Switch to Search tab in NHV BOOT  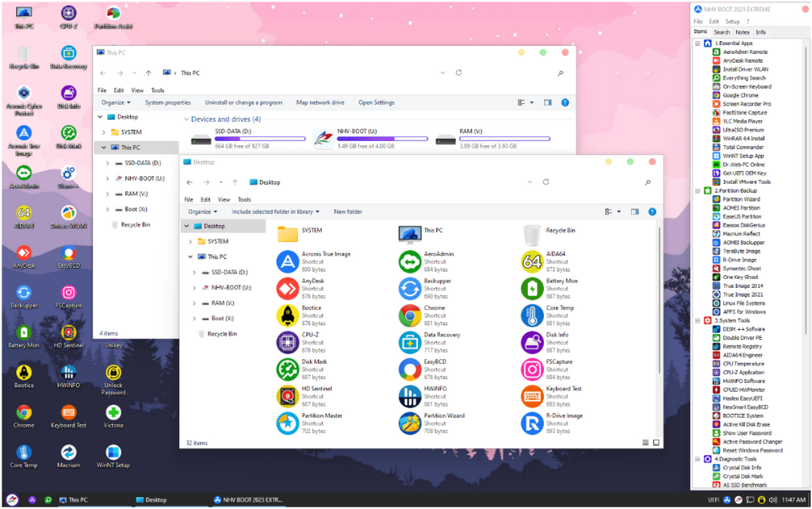tap(722, 32)
